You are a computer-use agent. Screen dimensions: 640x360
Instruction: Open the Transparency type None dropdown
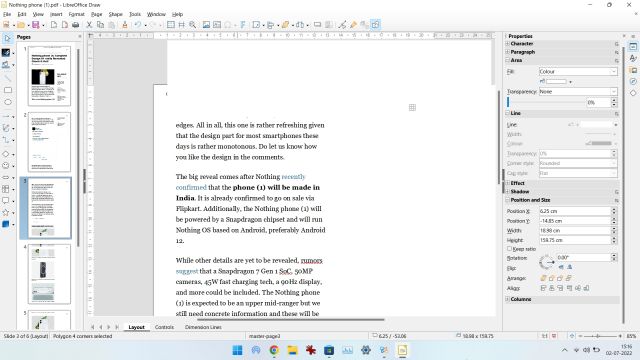(x=578, y=92)
